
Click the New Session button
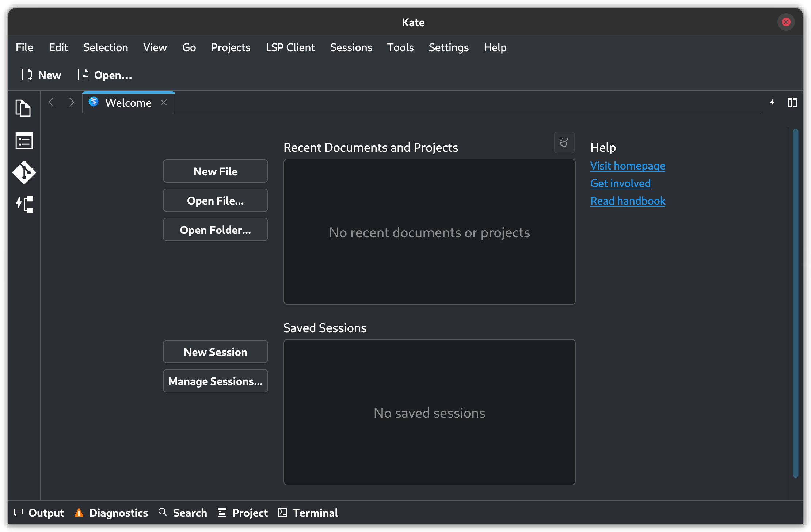pos(215,352)
